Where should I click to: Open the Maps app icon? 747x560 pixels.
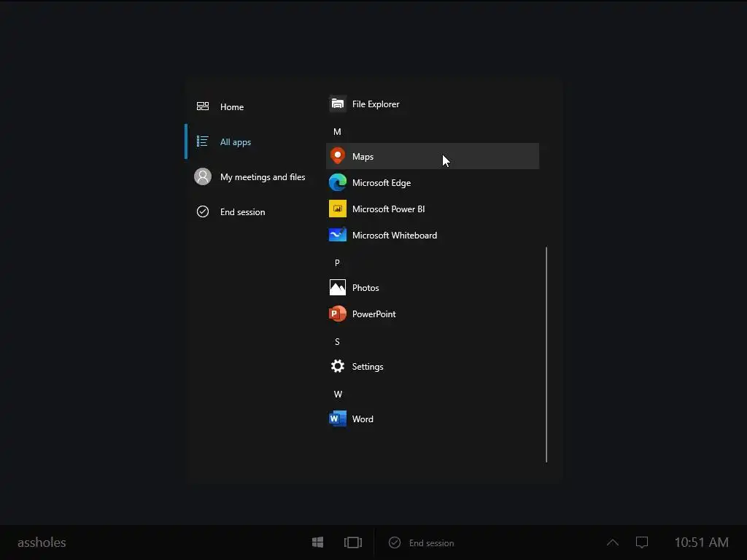337,156
